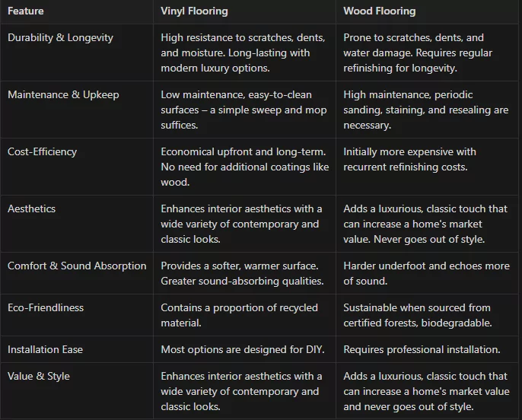522x420 pixels.
Task: Click vinyl cell about scratch resistance
Action: pyautogui.click(x=243, y=52)
